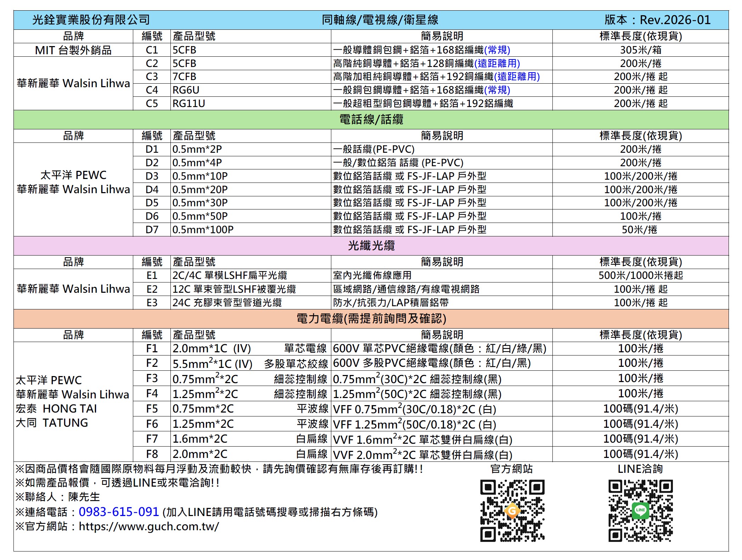Select the D7 0.5mm*100P row
Image resolution: width=742 pixels, height=560 pixels.
point(203,230)
